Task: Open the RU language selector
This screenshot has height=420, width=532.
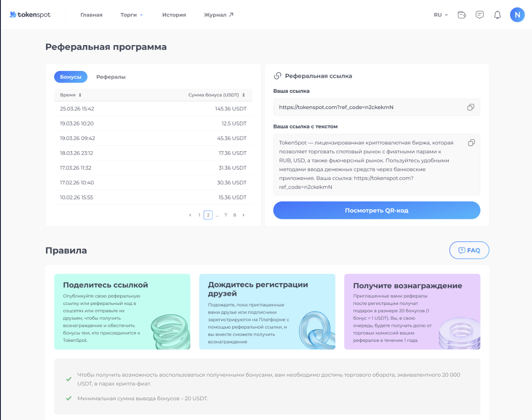Action: click(440, 15)
